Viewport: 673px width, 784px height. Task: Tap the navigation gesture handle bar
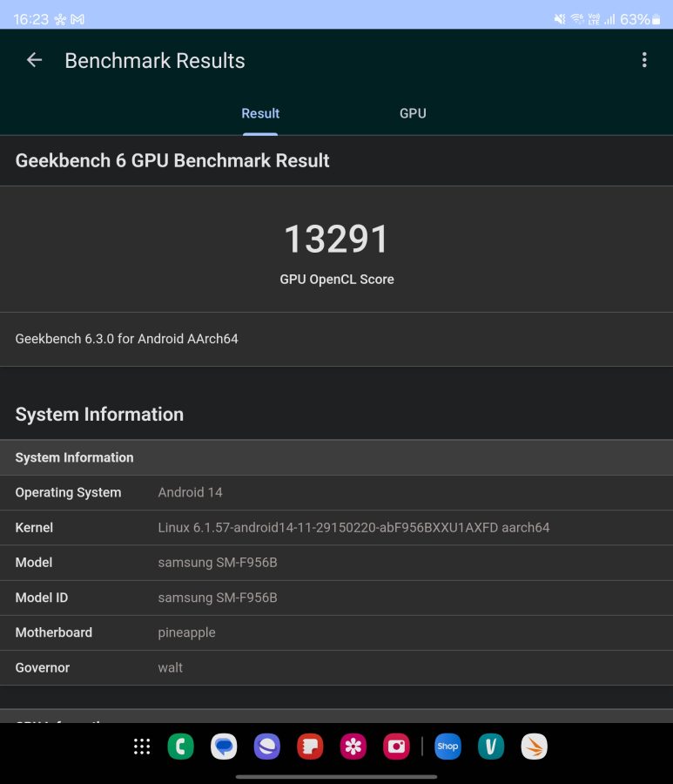pos(336,776)
